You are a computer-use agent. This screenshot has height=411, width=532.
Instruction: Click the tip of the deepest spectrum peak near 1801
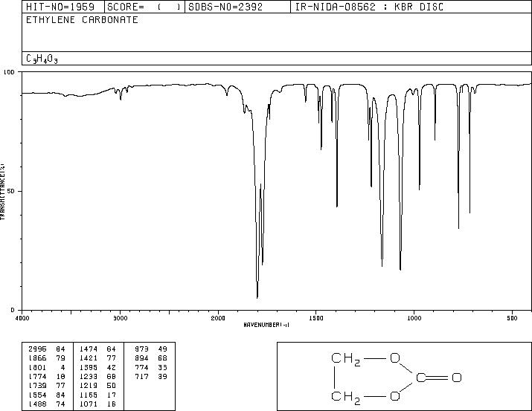[x=257, y=297]
